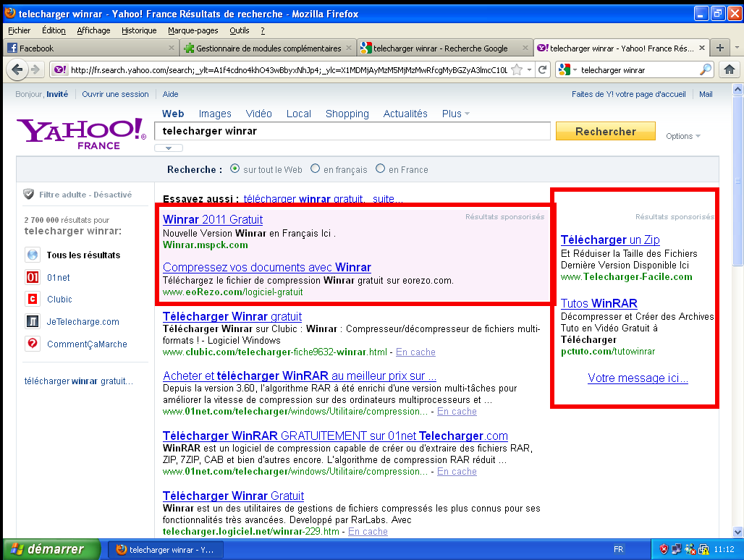Image resolution: width=744 pixels, height=560 pixels.
Task: Open the démarrer start menu
Action: pos(51,549)
